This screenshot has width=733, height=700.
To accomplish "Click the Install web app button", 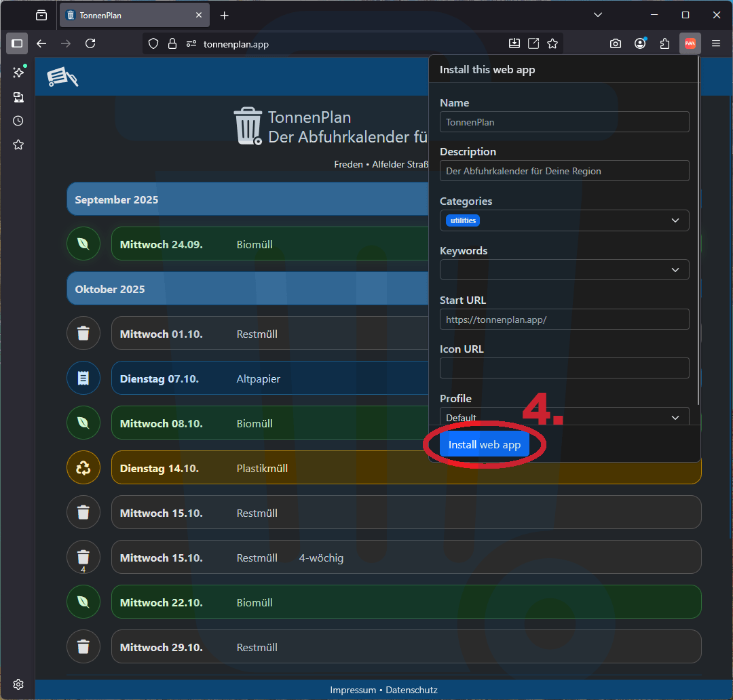I will [484, 445].
